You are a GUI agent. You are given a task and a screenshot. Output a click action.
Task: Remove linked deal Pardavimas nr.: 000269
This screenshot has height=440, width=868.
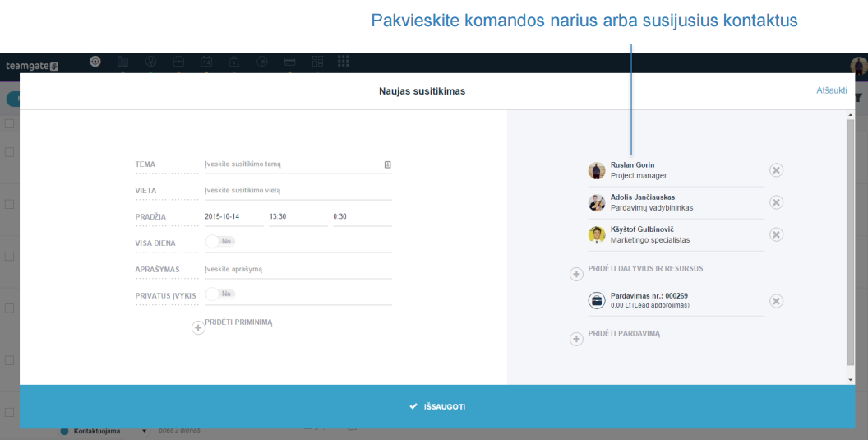(x=776, y=301)
